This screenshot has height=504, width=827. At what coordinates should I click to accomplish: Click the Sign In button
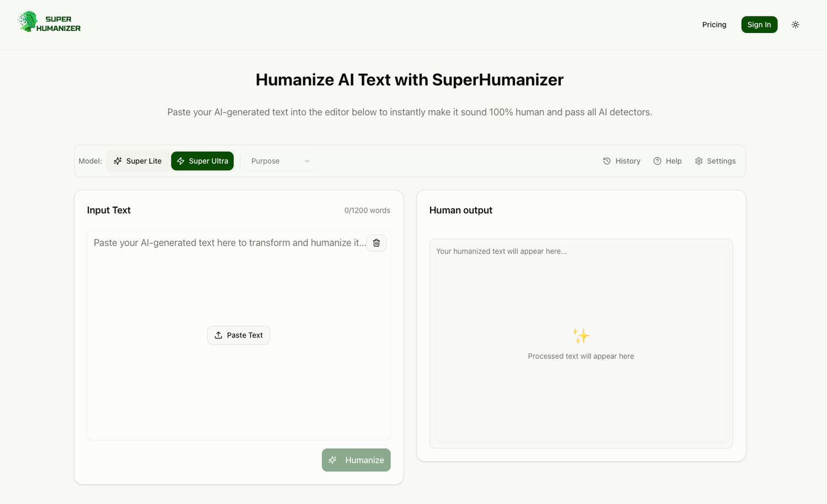(759, 25)
